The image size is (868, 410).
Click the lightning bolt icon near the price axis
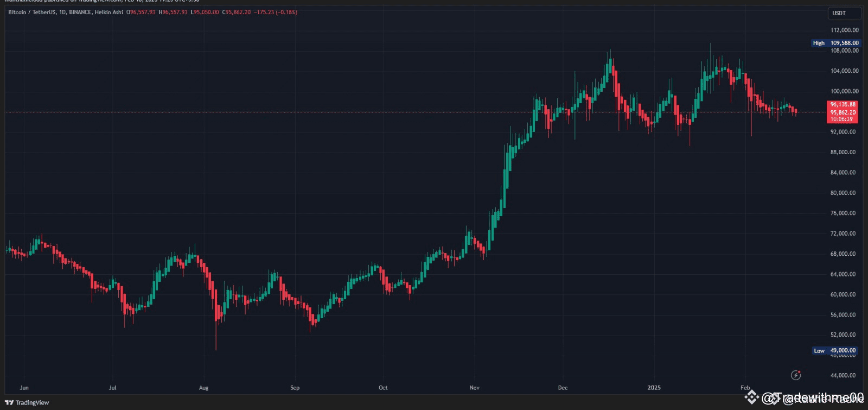click(x=796, y=375)
